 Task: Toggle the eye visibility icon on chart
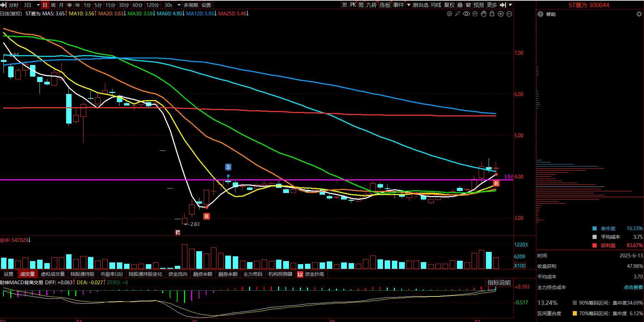466,14
